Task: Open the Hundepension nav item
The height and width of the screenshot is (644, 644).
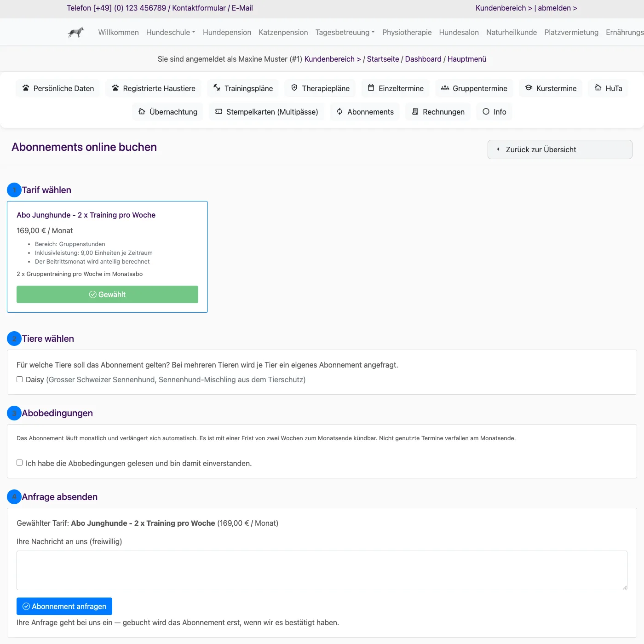Action: click(x=227, y=32)
